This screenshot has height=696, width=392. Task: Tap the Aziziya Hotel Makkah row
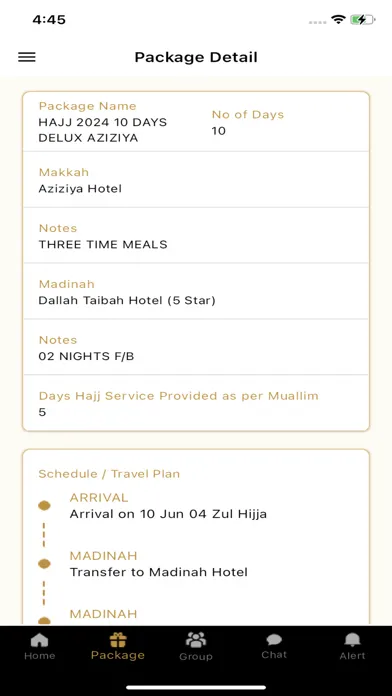point(196,180)
